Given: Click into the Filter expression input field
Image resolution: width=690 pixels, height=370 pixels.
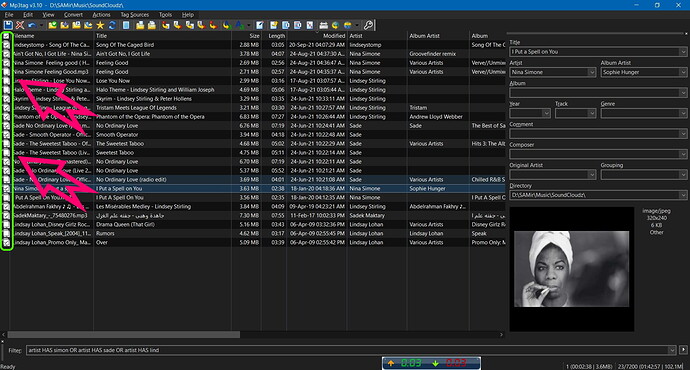Looking at the screenshot, I should pos(347,350).
